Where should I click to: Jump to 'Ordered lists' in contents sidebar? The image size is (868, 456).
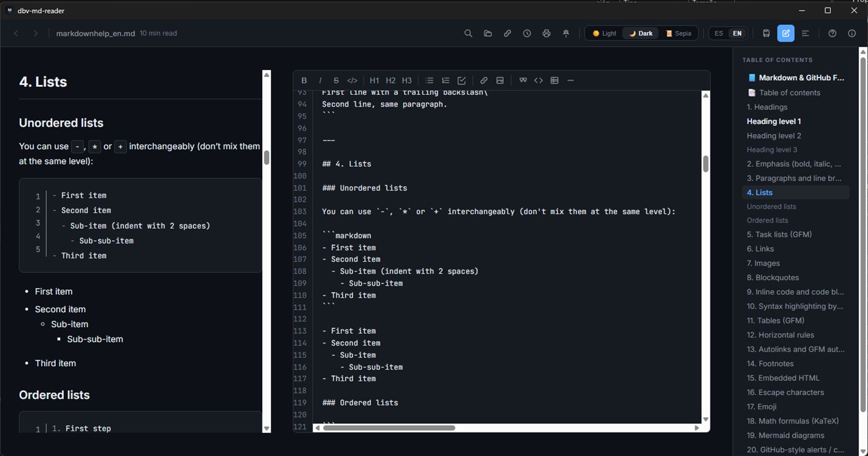(x=796, y=220)
